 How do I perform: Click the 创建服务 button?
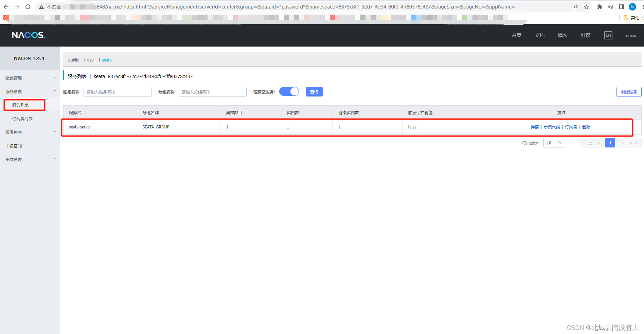coord(629,92)
